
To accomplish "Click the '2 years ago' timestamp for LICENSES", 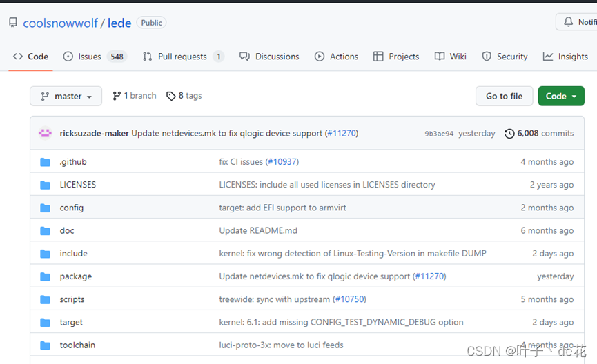I will pos(551,185).
